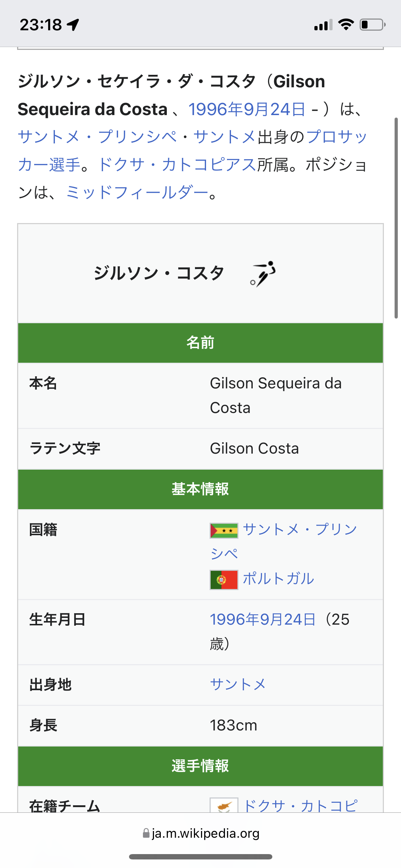Click the page scrollbar on right edge
Viewport: 401px width, 868px height.
pos(396,218)
